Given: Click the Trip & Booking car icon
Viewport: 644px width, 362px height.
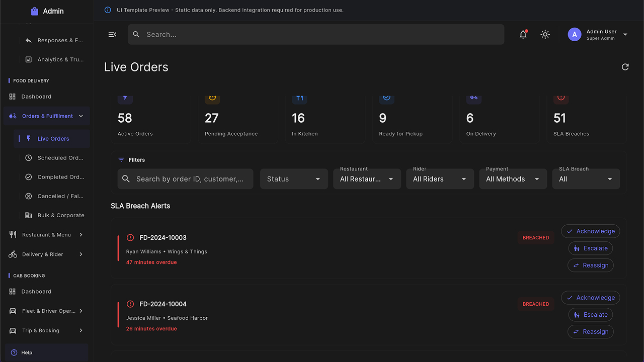Looking at the screenshot, I should pyautogui.click(x=13, y=331).
